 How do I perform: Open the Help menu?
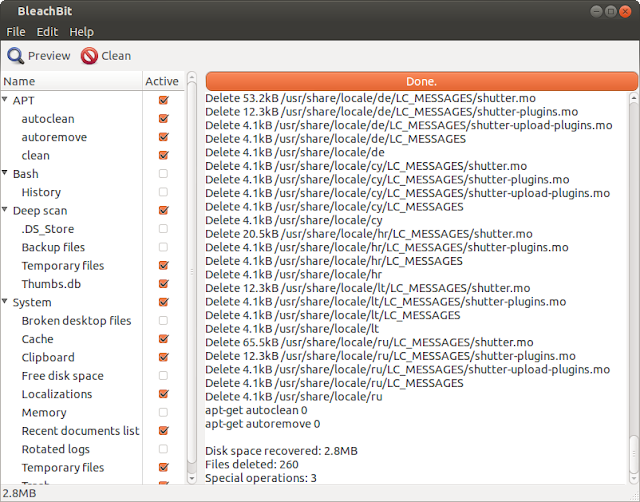[81, 32]
